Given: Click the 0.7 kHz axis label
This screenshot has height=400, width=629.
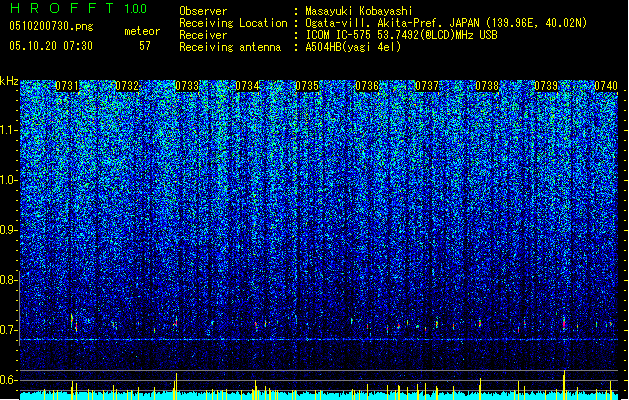Looking at the screenshot, I should (8, 330).
